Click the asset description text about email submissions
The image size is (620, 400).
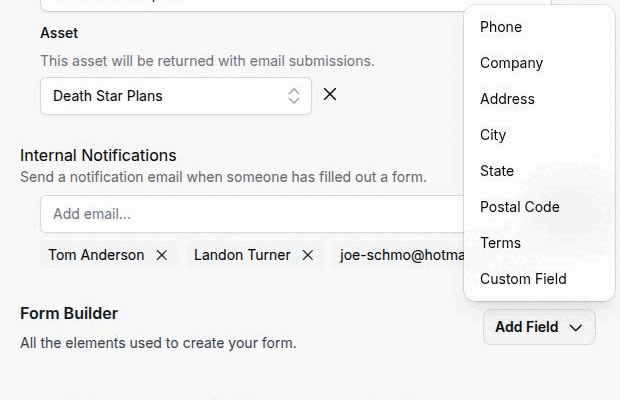coord(207,61)
